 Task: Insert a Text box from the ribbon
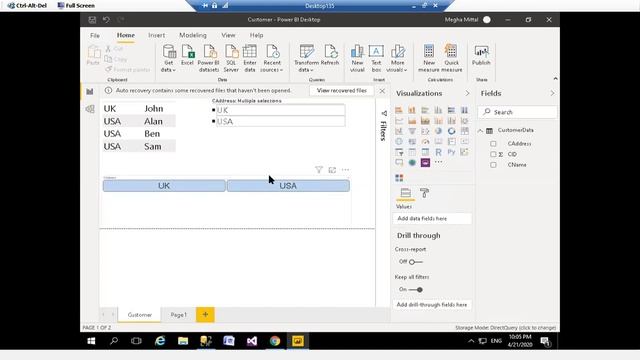376,58
